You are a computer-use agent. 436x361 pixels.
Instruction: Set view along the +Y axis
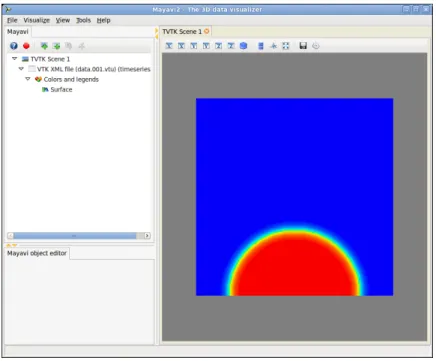pyautogui.click(x=206, y=46)
